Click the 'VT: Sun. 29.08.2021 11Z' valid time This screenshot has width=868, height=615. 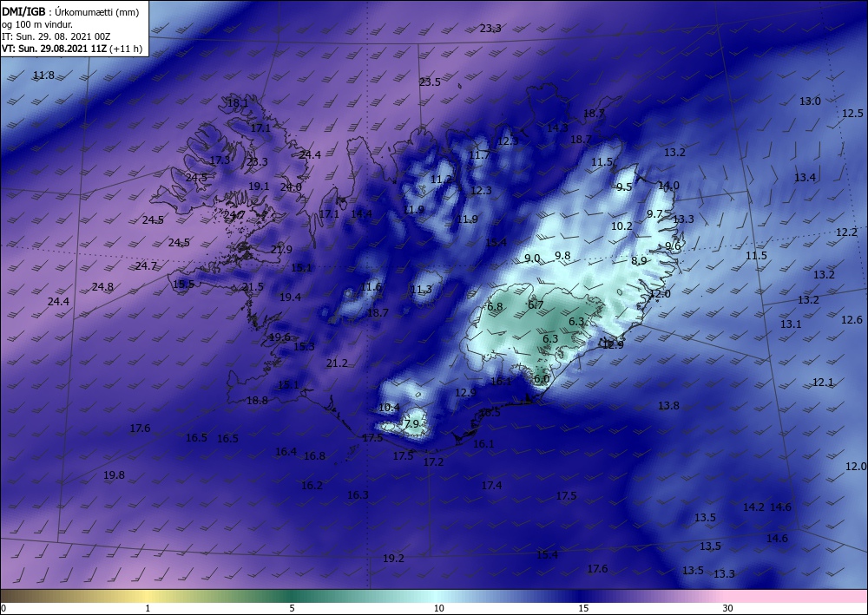[54, 49]
